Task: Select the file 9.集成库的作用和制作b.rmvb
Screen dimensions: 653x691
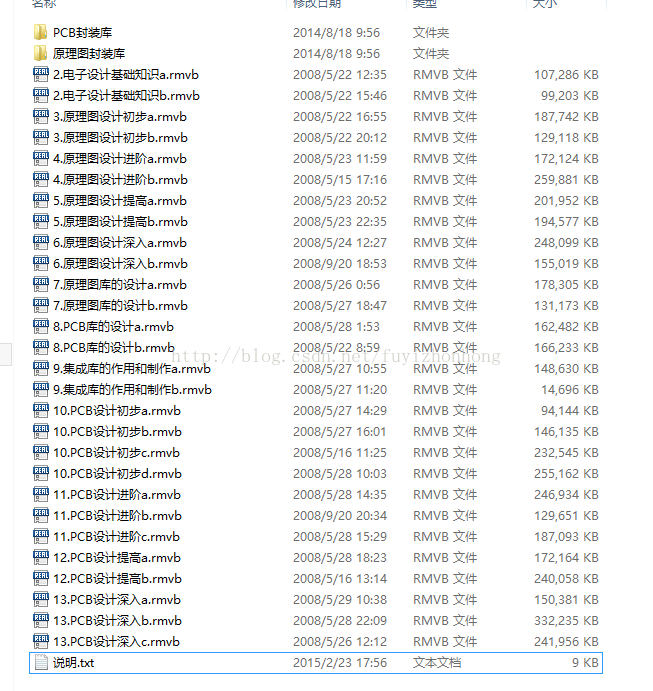Action: (316, 390)
